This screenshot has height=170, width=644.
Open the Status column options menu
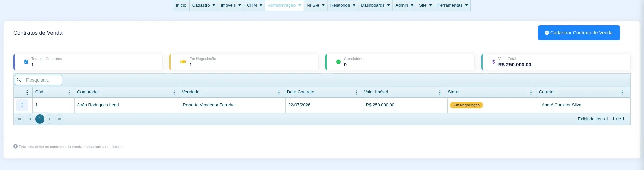[x=531, y=92]
